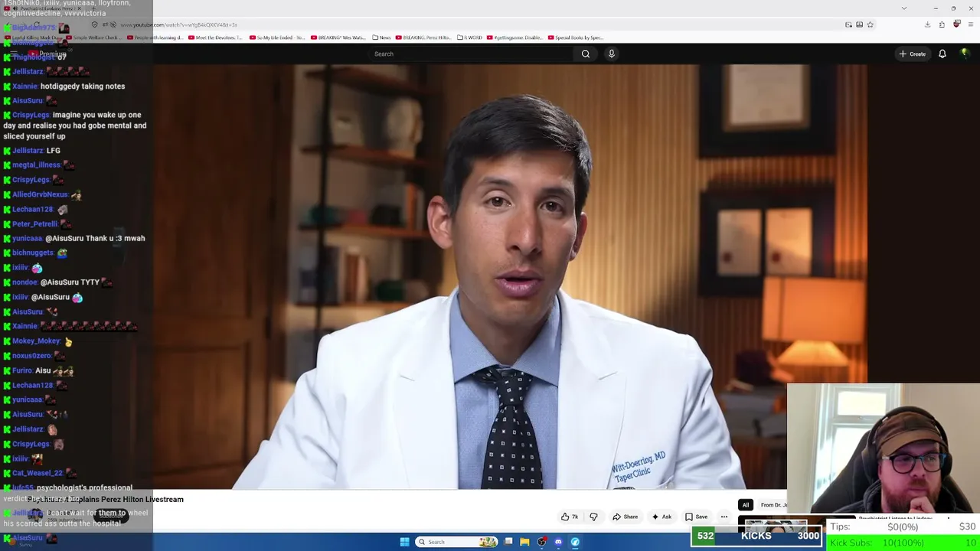Like the video with thumbs up
The height and width of the screenshot is (551, 980).
tap(570, 517)
